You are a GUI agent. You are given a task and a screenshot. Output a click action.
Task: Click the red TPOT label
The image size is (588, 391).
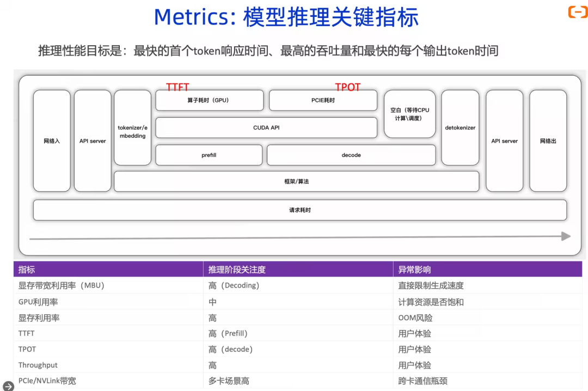pyautogui.click(x=347, y=87)
